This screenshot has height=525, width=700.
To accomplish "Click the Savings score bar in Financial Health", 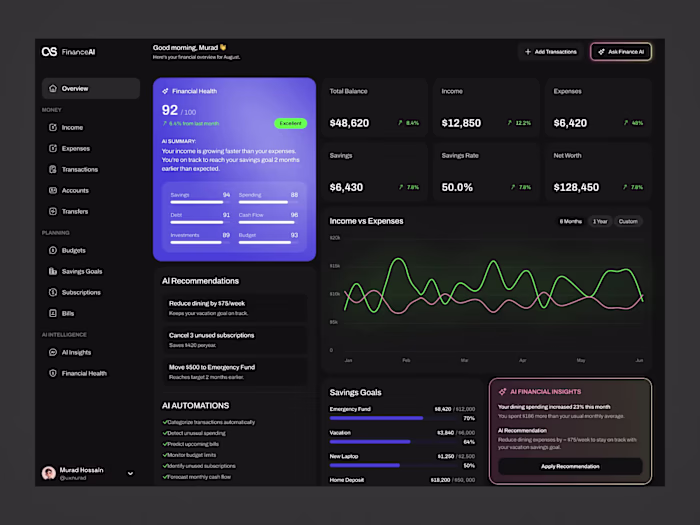I will [200, 202].
